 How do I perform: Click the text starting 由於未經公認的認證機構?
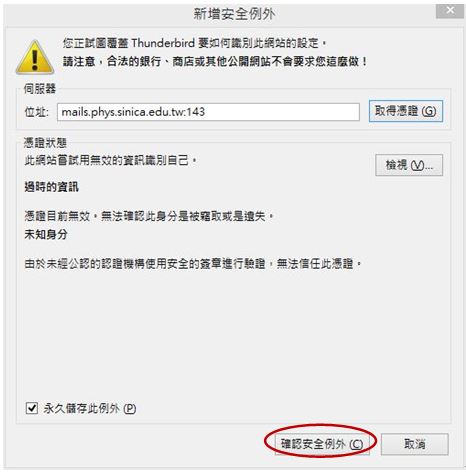coord(193,264)
